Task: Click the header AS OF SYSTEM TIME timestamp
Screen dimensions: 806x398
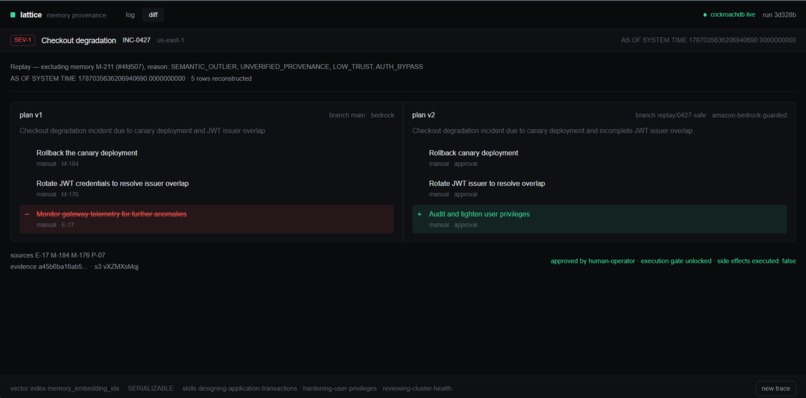Action: pyautogui.click(x=708, y=40)
